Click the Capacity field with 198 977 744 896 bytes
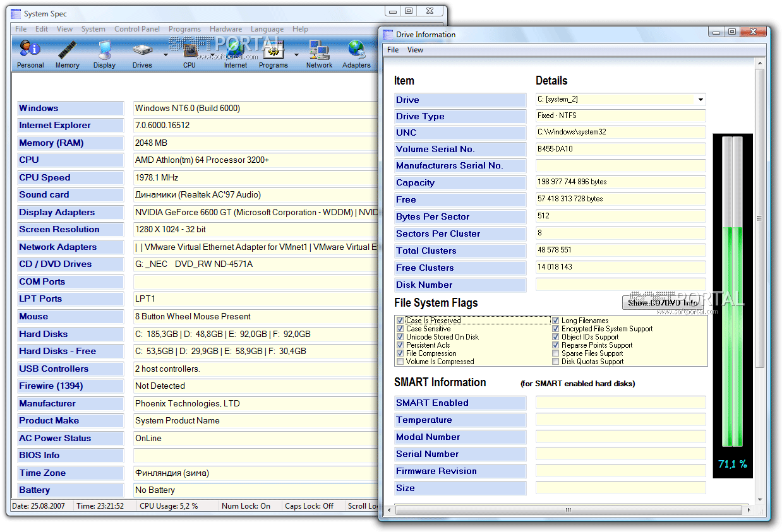 pos(620,182)
